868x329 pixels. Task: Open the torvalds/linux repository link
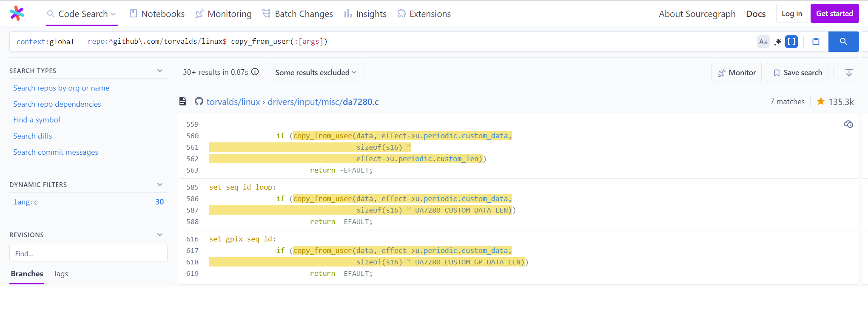pyautogui.click(x=233, y=102)
